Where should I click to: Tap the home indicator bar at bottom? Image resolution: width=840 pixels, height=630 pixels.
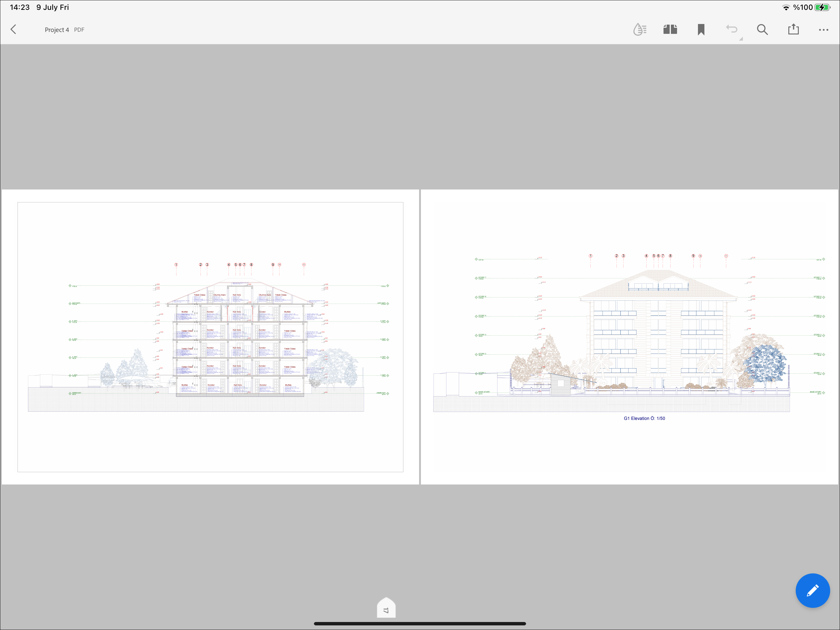(420, 624)
